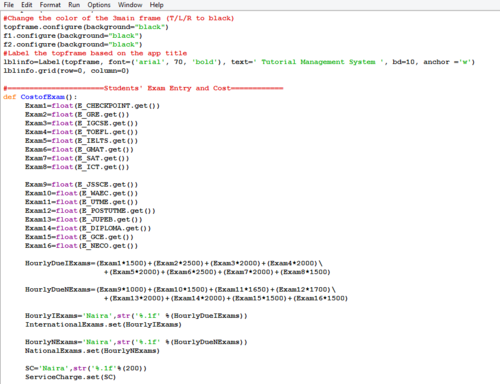Click the Exam14 E_DIPLOMA line
This screenshot has height=384, width=500.
(88, 228)
